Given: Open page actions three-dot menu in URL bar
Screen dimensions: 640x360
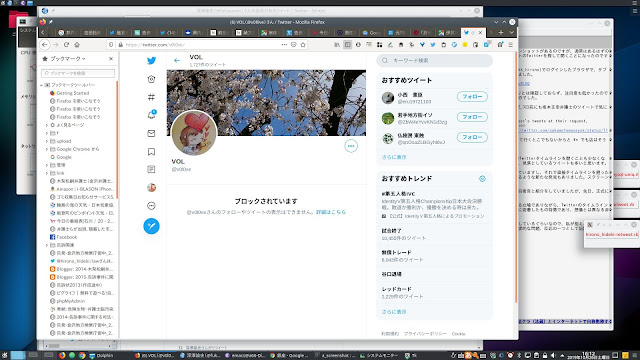Looking at the screenshot, I should click(x=284, y=44).
